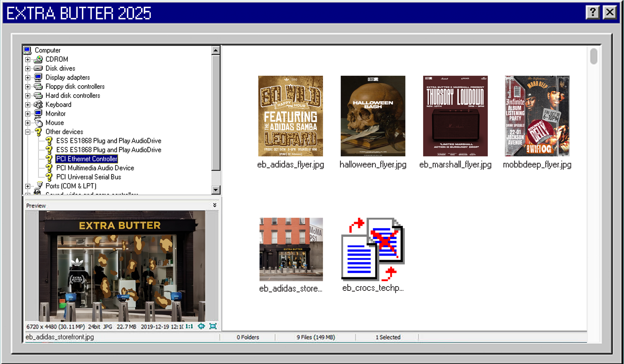
Task: Click the CDROM drive icon
Action: point(38,59)
